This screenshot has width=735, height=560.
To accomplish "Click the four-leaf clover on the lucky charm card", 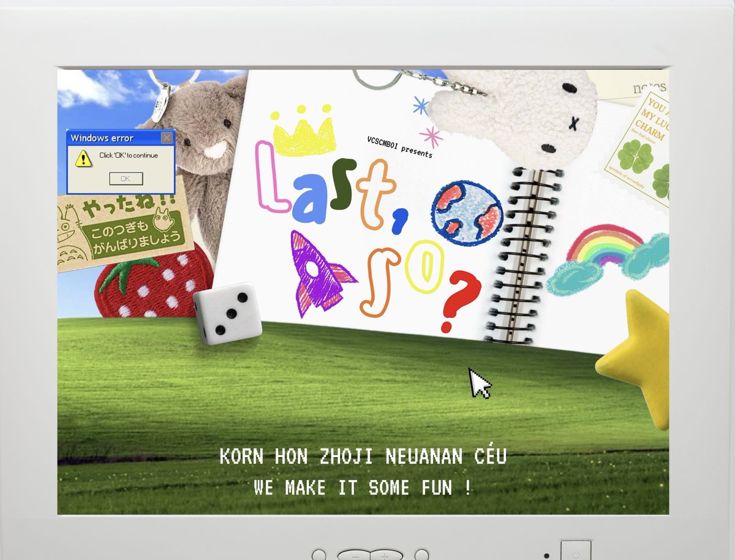I will (635, 156).
